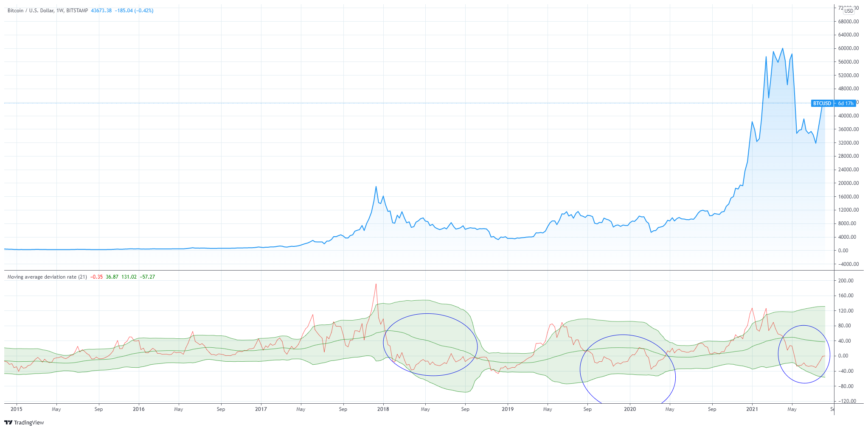868x430 pixels.
Task: Click the 2019 label on time axis
Action: coord(508,409)
